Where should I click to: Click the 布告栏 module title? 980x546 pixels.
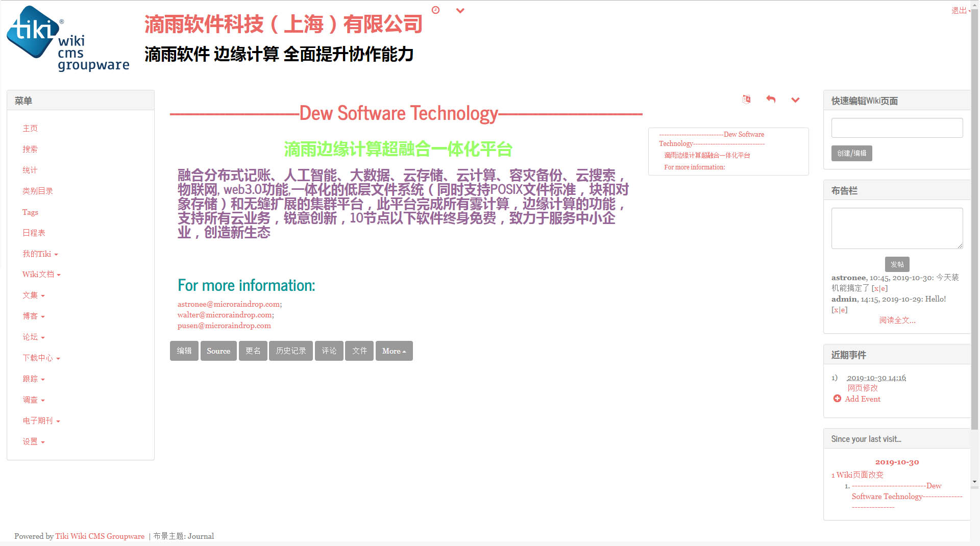[844, 191]
